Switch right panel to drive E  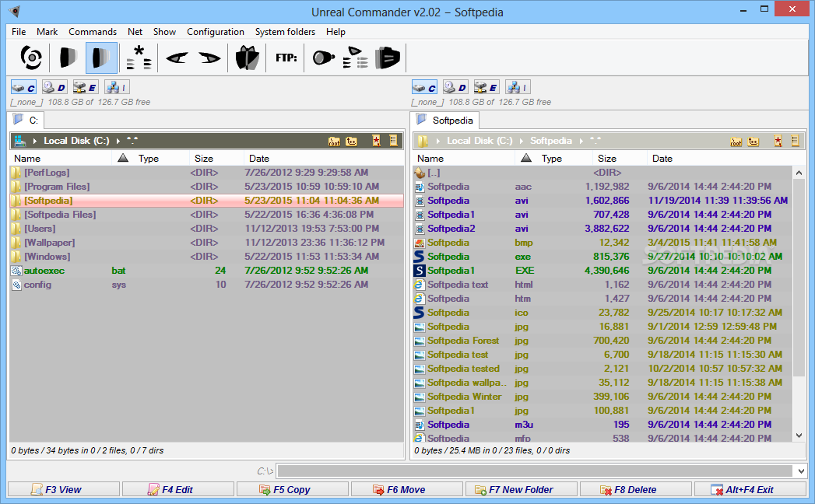tap(487, 87)
